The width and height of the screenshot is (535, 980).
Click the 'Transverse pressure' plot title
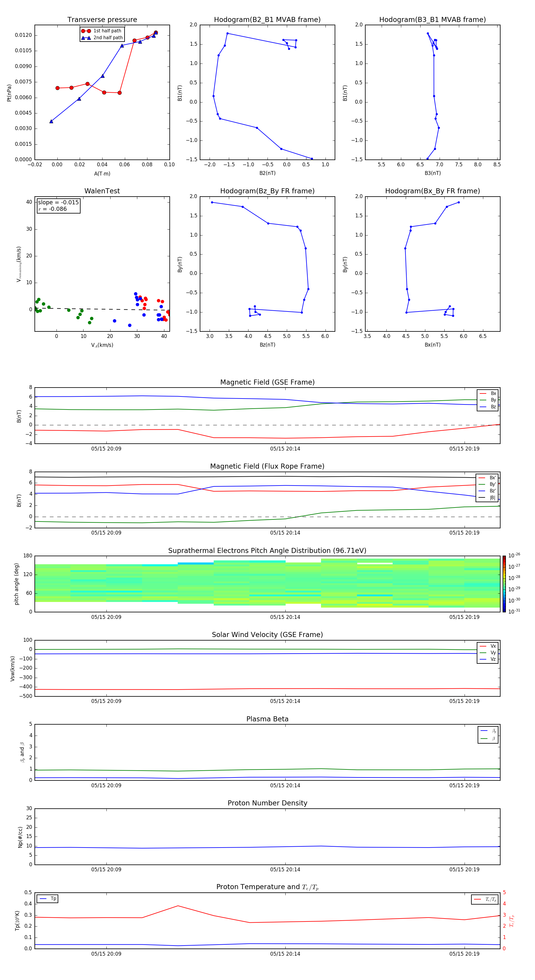[102, 19]
